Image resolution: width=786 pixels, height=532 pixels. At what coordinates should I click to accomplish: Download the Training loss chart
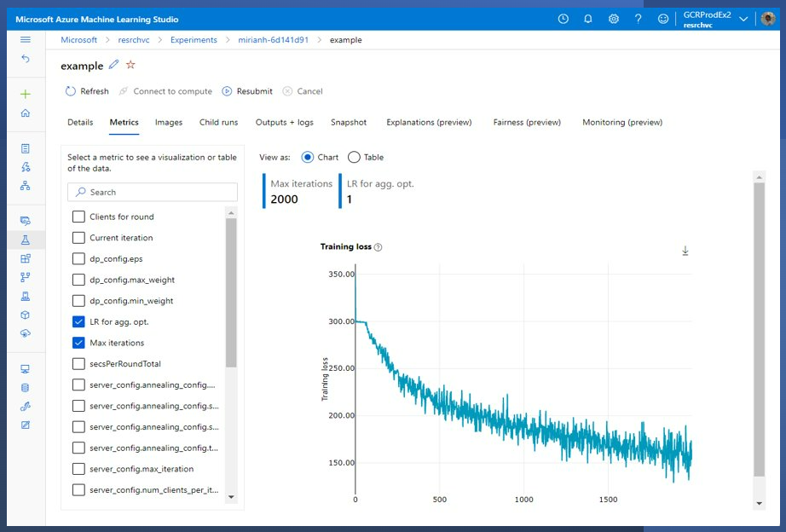pos(685,252)
